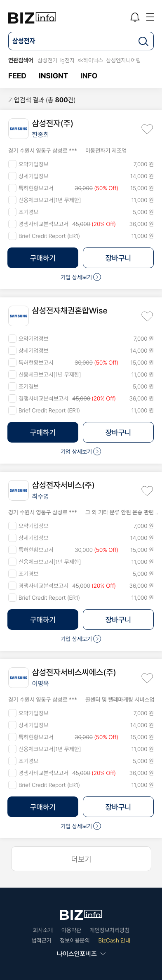Open the notification bell icon
The height and width of the screenshot is (980, 162).
pyautogui.click(x=135, y=17)
